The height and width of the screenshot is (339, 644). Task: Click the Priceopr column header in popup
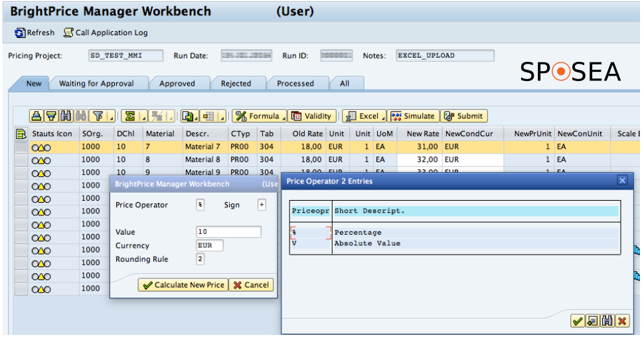tap(311, 211)
